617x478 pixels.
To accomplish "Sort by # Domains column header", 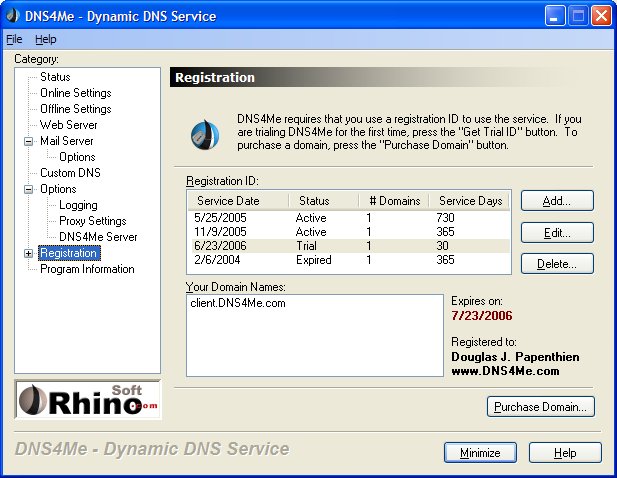I will (x=394, y=201).
